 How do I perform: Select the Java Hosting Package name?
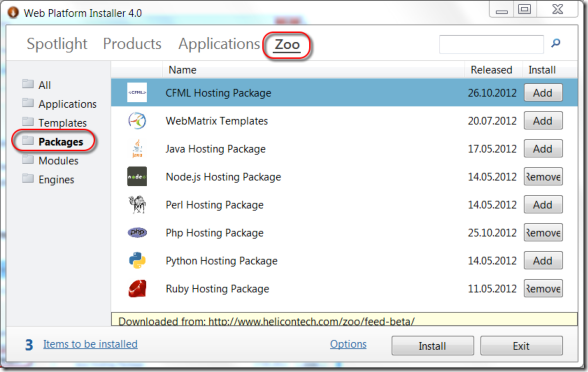click(x=216, y=149)
